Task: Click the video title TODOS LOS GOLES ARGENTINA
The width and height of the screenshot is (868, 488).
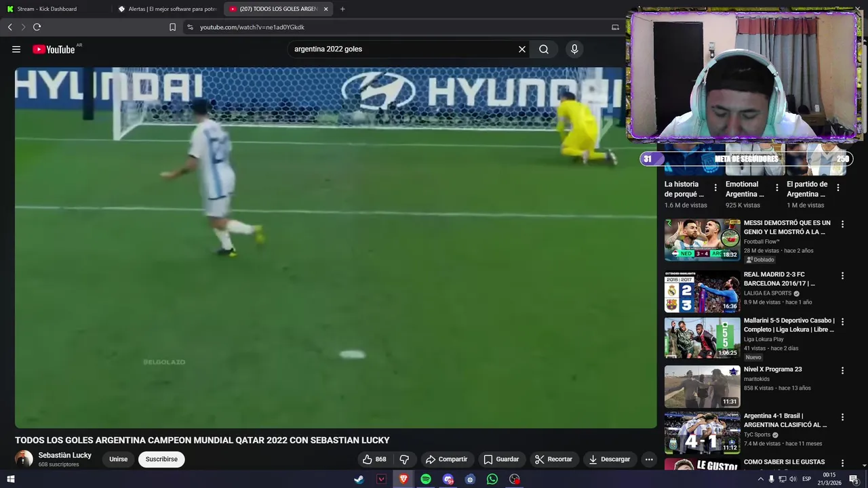Action: (x=202, y=440)
